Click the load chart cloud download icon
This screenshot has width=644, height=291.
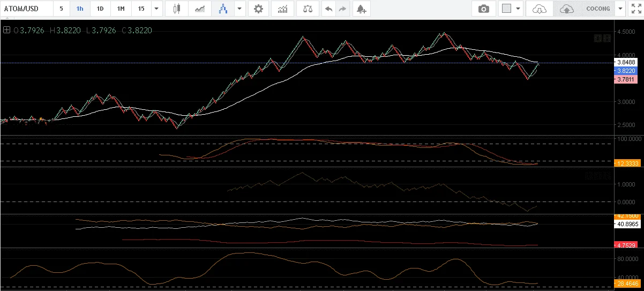tap(540, 9)
